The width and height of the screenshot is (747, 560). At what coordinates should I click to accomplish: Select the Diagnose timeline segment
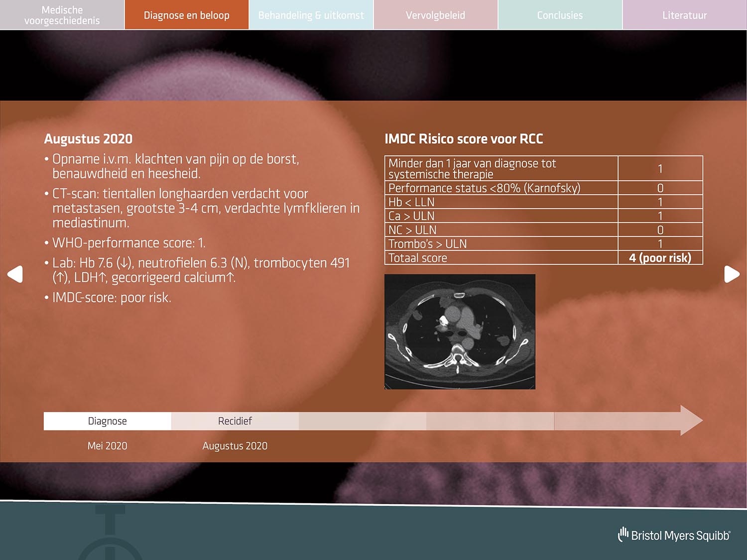click(108, 421)
